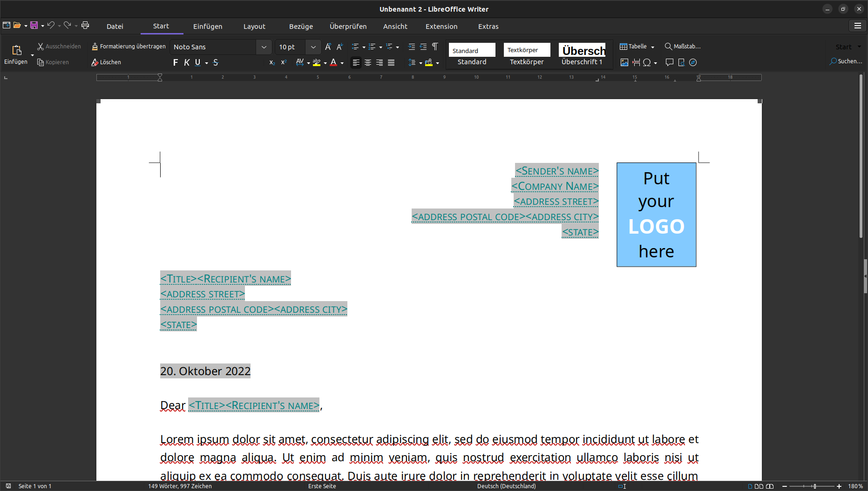The height and width of the screenshot is (491, 868).
Task: Toggle italic formatting (K)
Action: (187, 62)
